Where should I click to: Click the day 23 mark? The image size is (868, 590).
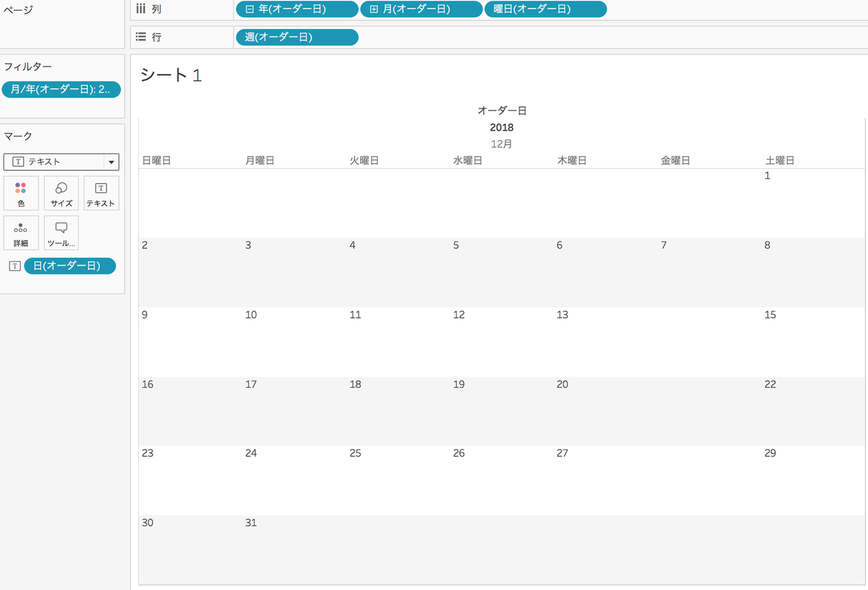[x=148, y=453]
